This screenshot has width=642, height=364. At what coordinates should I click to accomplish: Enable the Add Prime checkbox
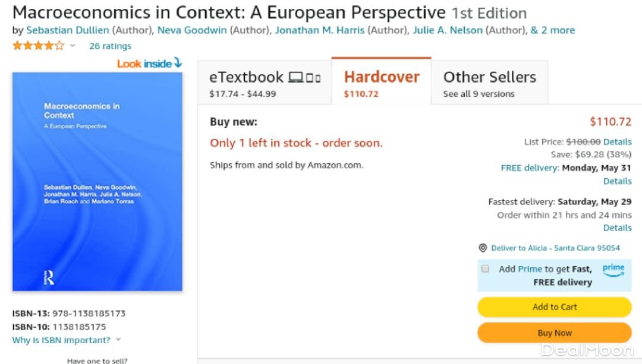coord(485,269)
